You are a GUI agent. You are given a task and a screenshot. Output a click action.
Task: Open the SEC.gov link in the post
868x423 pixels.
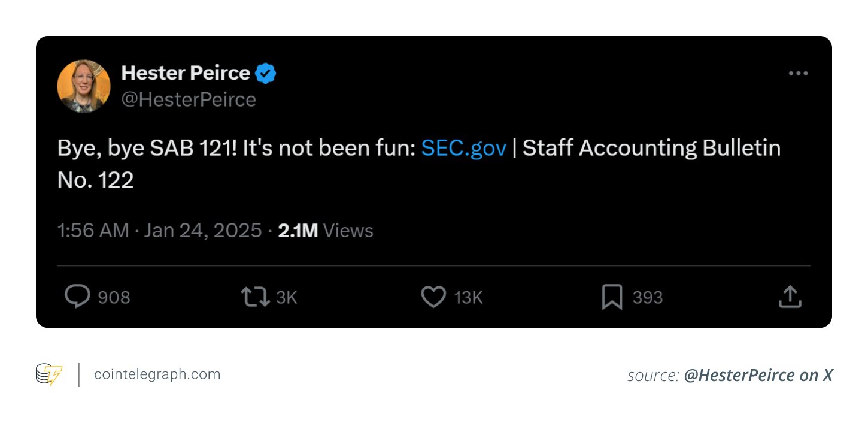464,148
